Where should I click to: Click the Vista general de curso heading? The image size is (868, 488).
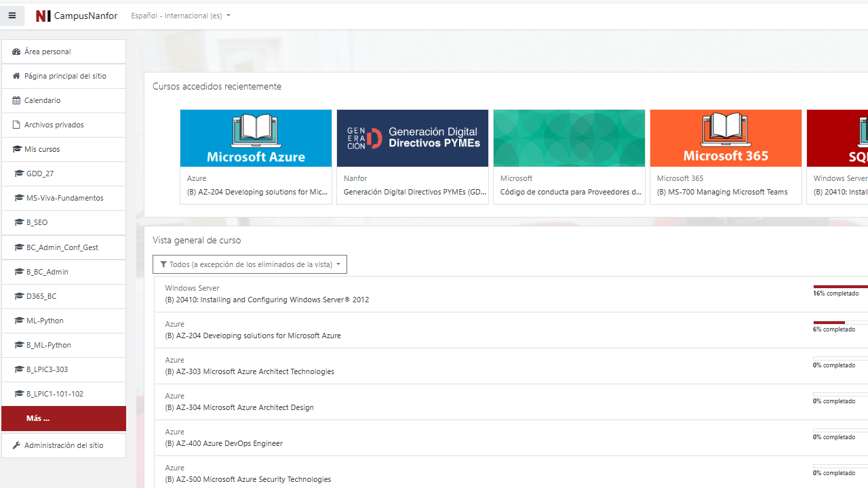point(197,240)
